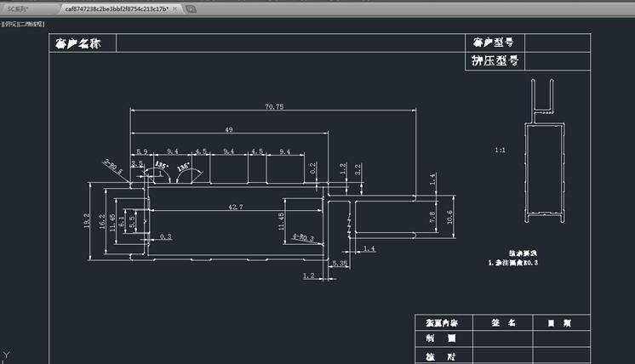Click the 70.75 overall dimension
This screenshot has height=364, width=635.
[x=274, y=106]
